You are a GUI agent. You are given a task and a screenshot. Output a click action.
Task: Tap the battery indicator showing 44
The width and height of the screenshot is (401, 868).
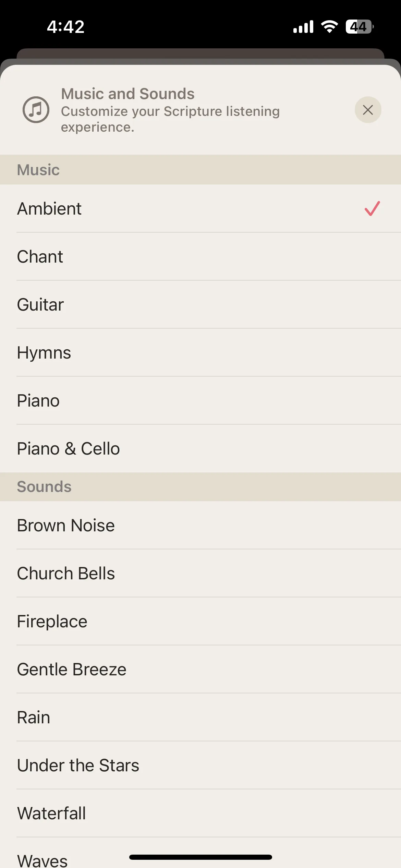(360, 26)
